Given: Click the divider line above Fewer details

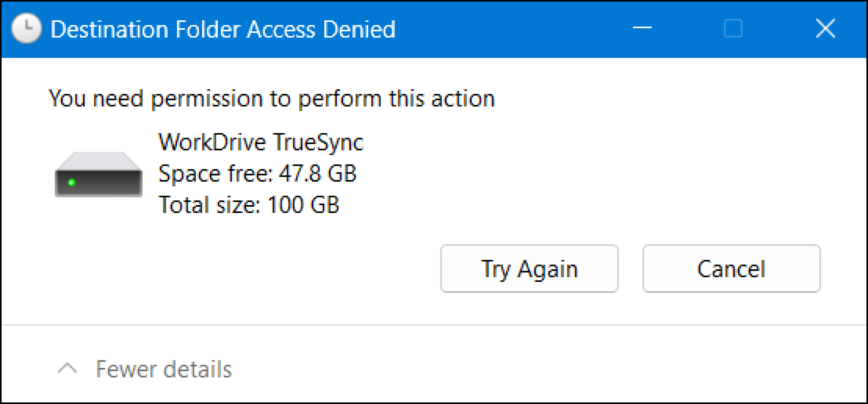Looking at the screenshot, I should coord(434,325).
